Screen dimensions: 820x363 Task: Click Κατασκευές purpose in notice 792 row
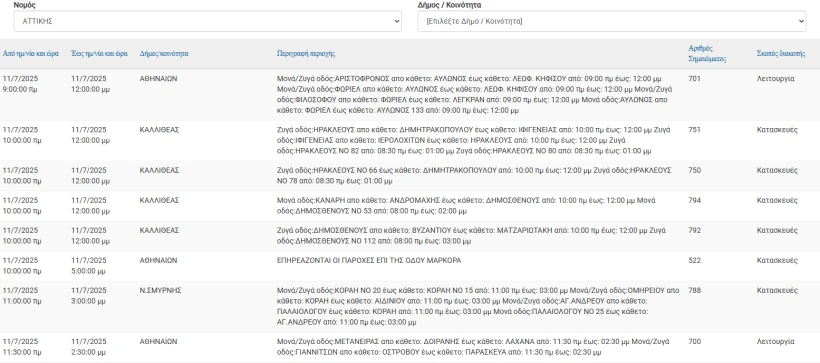click(x=777, y=230)
